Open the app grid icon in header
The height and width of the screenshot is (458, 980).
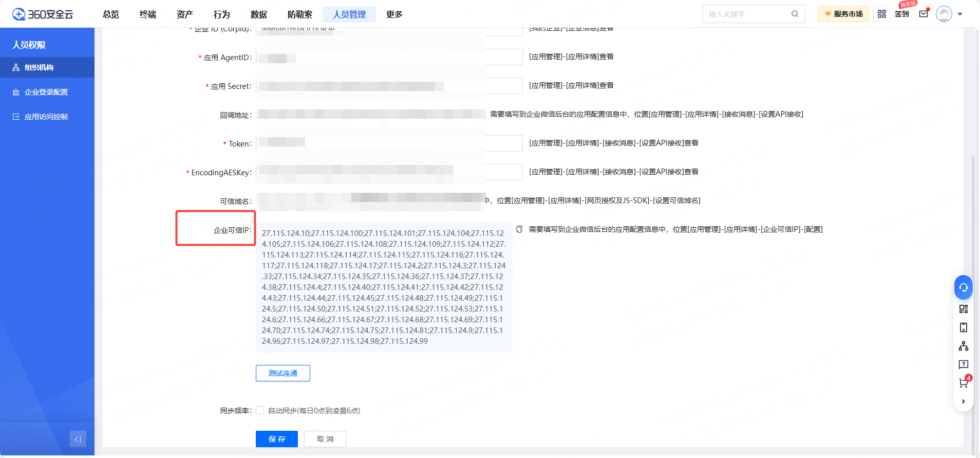point(882,14)
